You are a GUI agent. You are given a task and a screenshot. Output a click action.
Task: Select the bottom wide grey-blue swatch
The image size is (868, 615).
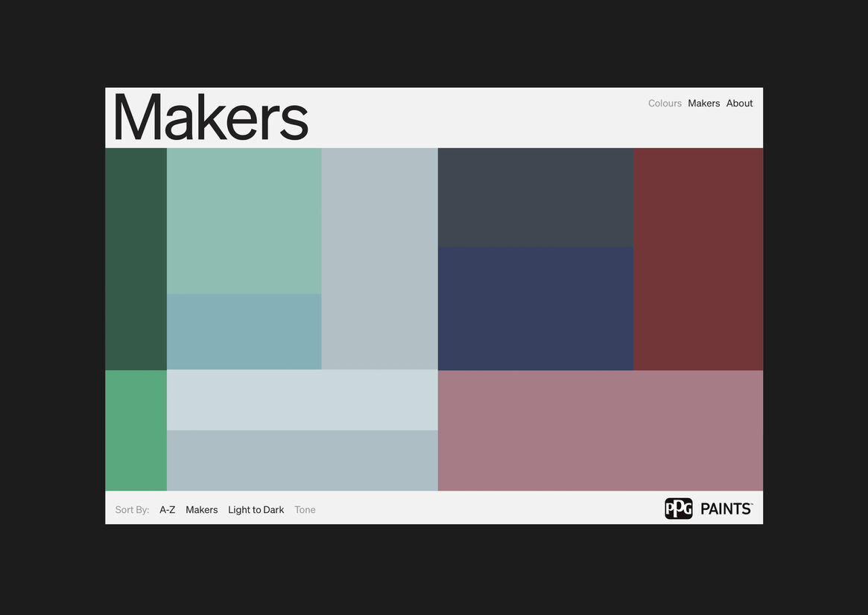pyautogui.click(x=302, y=460)
